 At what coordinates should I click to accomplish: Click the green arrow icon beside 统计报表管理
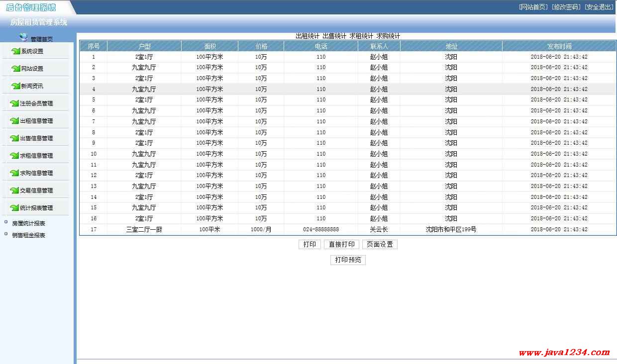14,208
